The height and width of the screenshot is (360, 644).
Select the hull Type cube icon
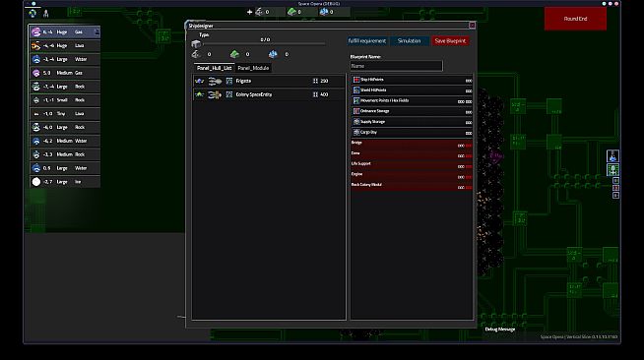click(196, 43)
